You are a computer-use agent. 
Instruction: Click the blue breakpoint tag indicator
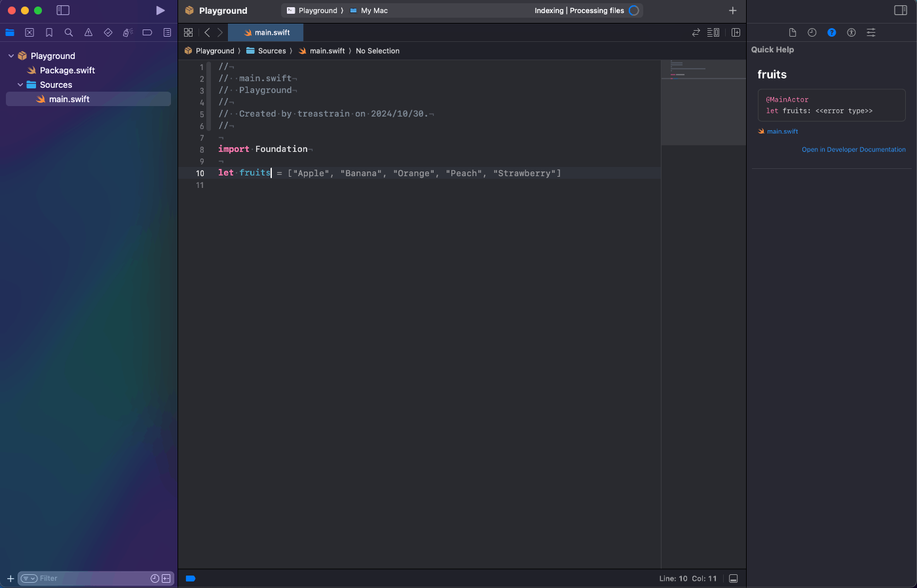pyautogui.click(x=191, y=578)
